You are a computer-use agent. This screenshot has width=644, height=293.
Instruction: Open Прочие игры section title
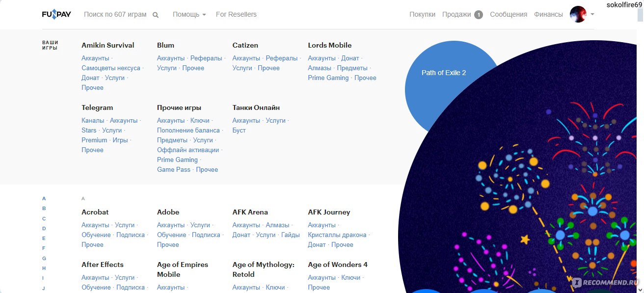coord(179,107)
